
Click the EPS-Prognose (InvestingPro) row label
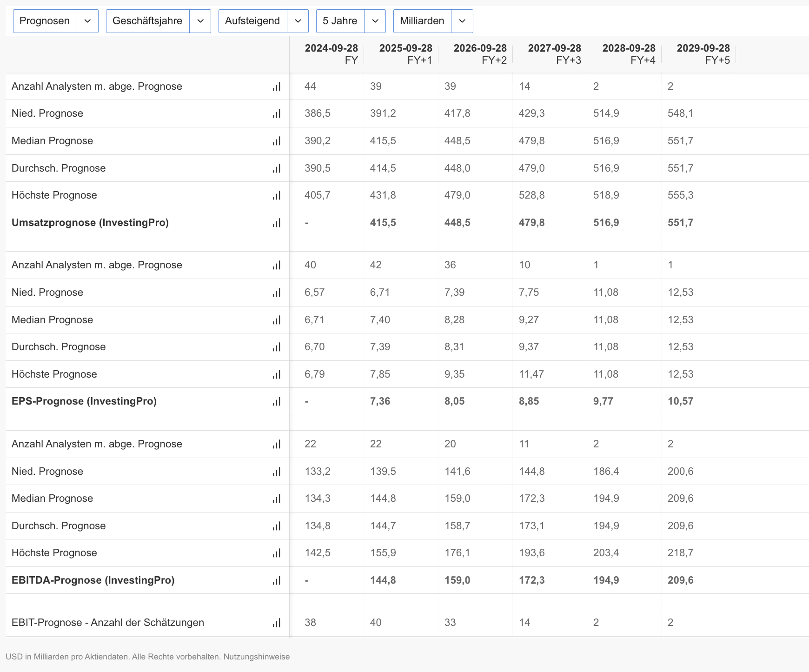coord(84,401)
